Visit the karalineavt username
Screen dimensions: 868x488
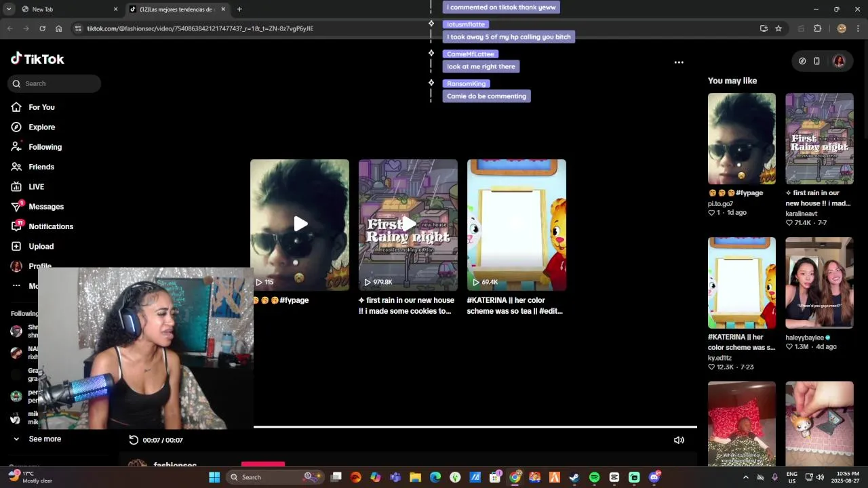pyautogui.click(x=802, y=213)
